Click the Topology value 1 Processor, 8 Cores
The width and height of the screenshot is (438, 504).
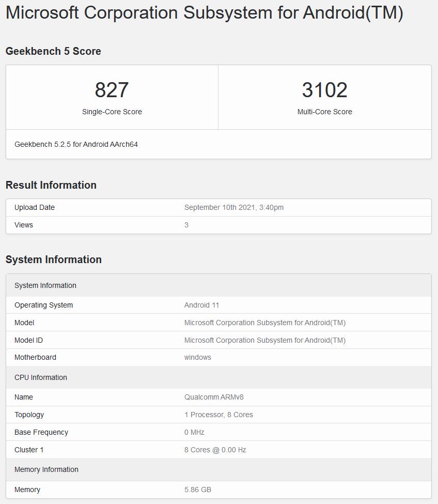pyautogui.click(x=218, y=415)
